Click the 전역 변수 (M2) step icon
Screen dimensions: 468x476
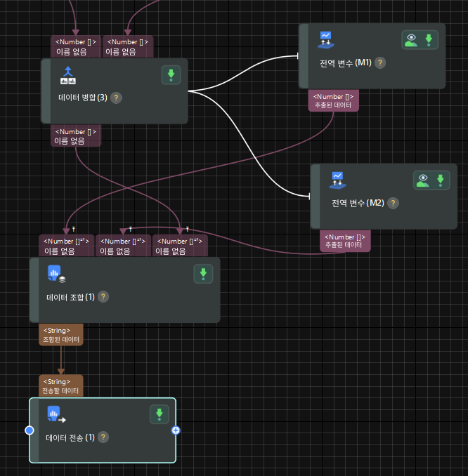(x=337, y=180)
